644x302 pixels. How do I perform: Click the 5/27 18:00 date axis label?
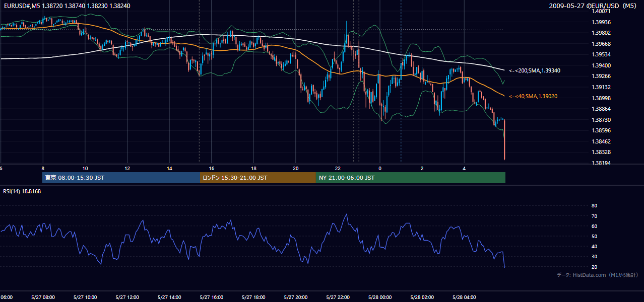coord(253,297)
